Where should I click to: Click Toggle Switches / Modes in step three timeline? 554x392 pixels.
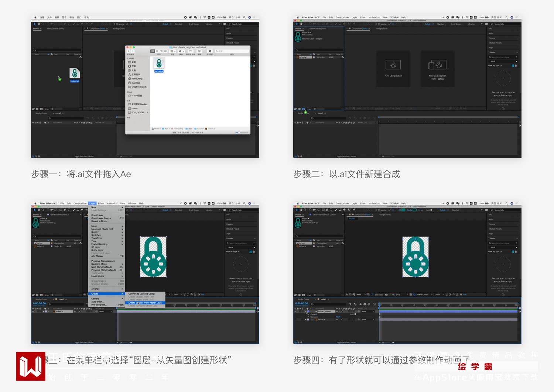point(84,342)
